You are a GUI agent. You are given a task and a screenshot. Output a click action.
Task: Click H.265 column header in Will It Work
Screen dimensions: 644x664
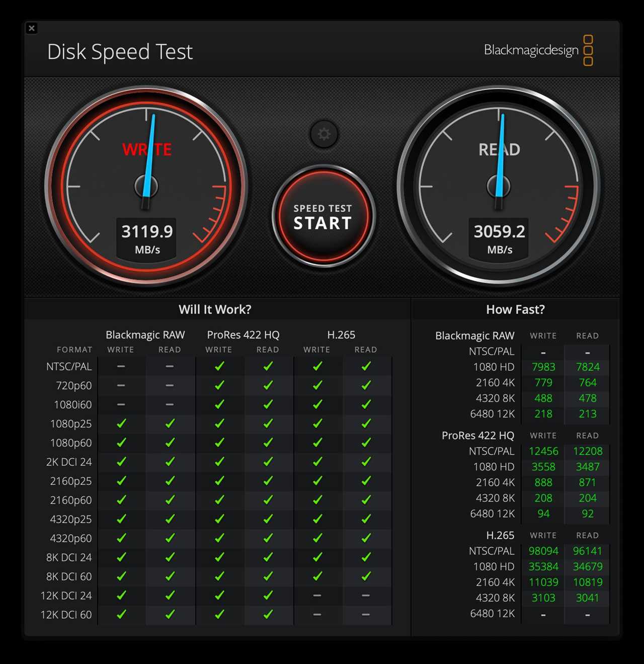pyautogui.click(x=341, y=335)
